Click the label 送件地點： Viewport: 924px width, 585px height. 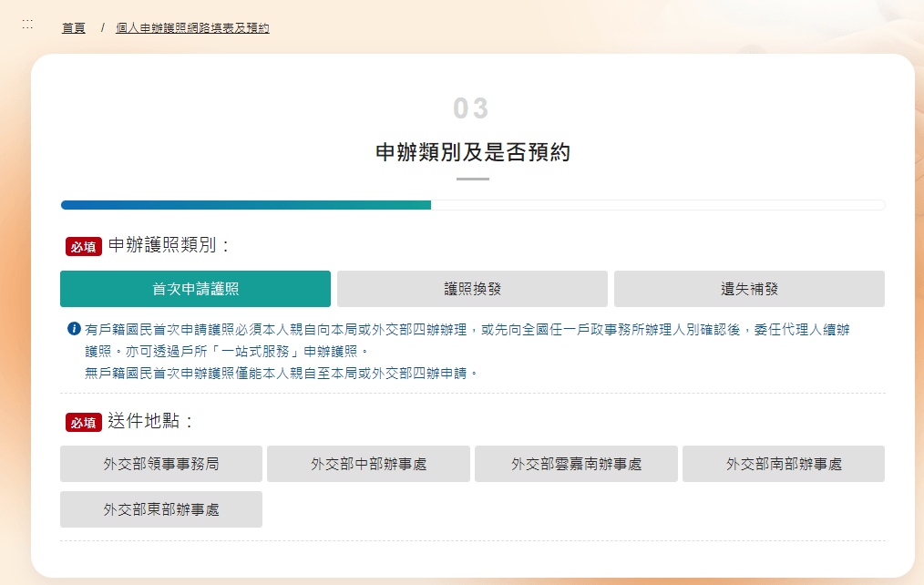pos(151,421)
